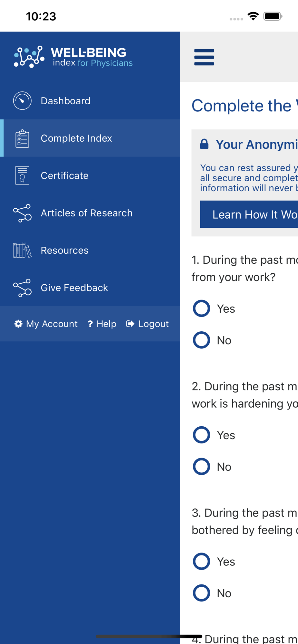Screen dimensions: 298x644
Task: Open the Help link
Action: click(x=102, y=324)
